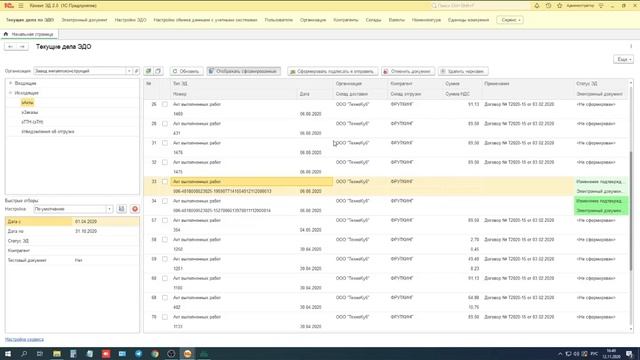Toggle the Отображать сформированные button
The image size is (640, 360).
point(243,71)
